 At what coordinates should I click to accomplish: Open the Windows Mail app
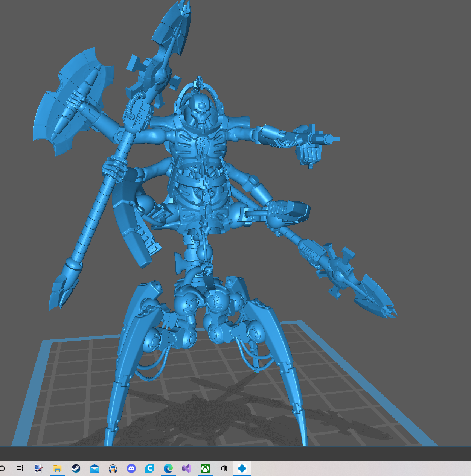click(x=94, y=468)
